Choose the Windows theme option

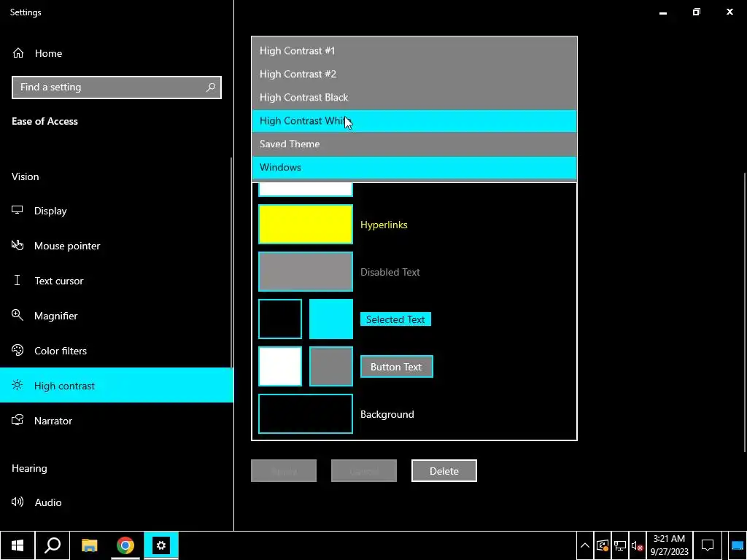click(414, 167)
